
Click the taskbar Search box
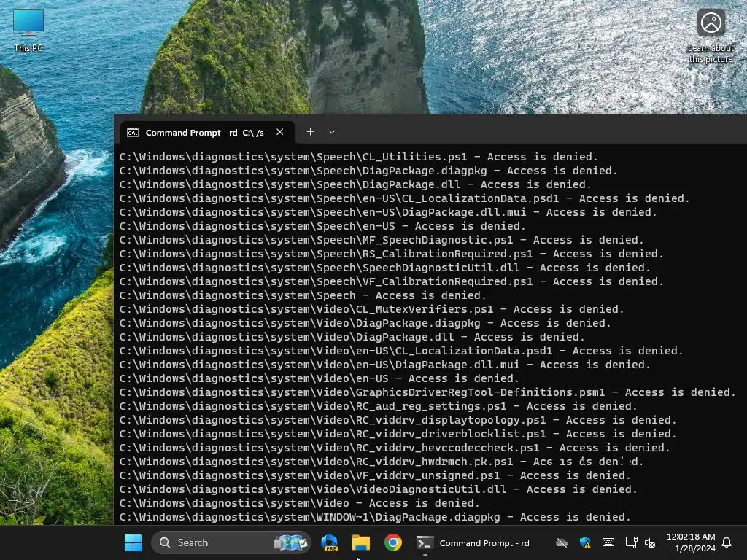[231, 542]
